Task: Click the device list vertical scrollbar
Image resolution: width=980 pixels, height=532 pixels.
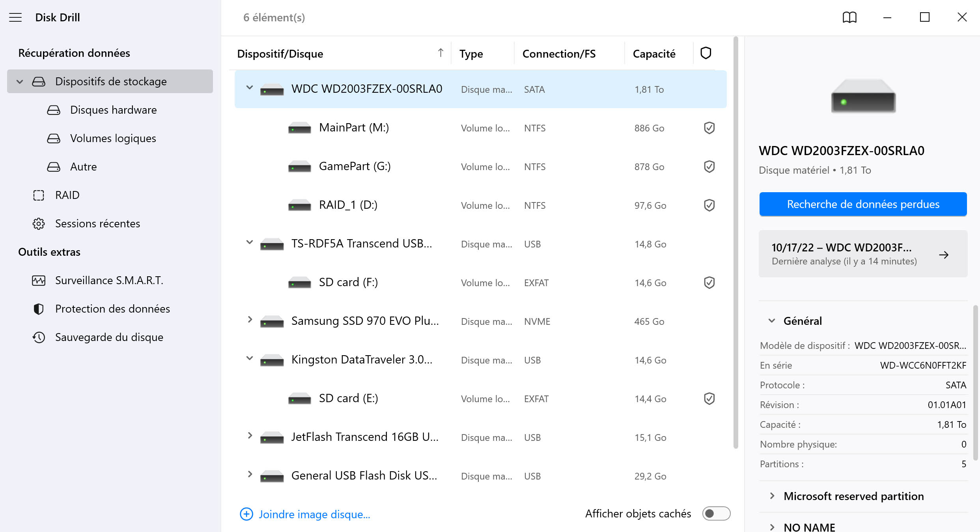Action: pyautogui.click(x=735, y=243)
